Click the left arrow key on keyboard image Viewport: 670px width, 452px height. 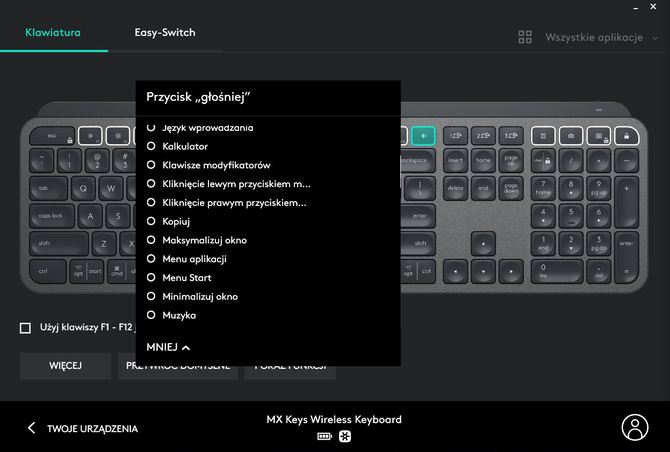(x=455, y=271)
